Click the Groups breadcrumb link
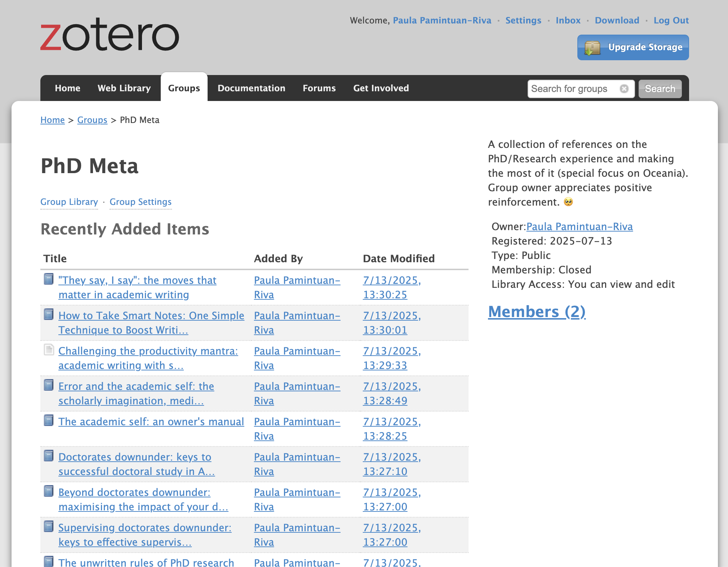The width and height of the screenshot is (728, 567). [x=92, y=120]
